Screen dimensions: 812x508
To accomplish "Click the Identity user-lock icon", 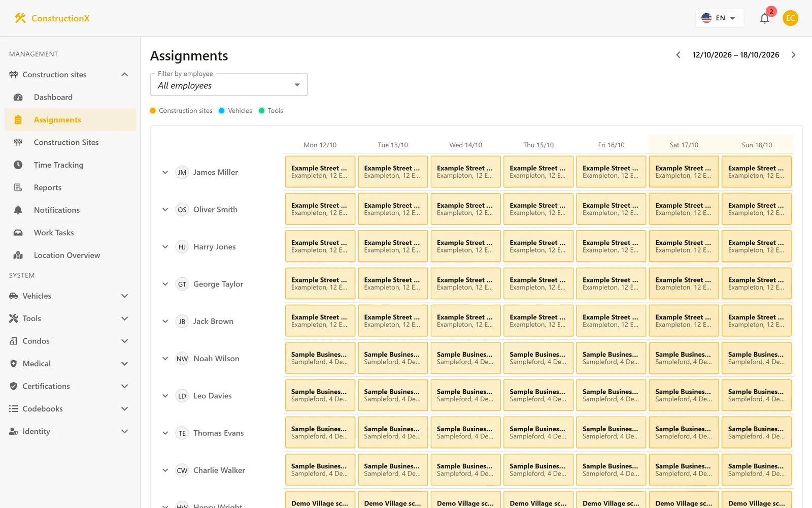I will pos(14,431).
